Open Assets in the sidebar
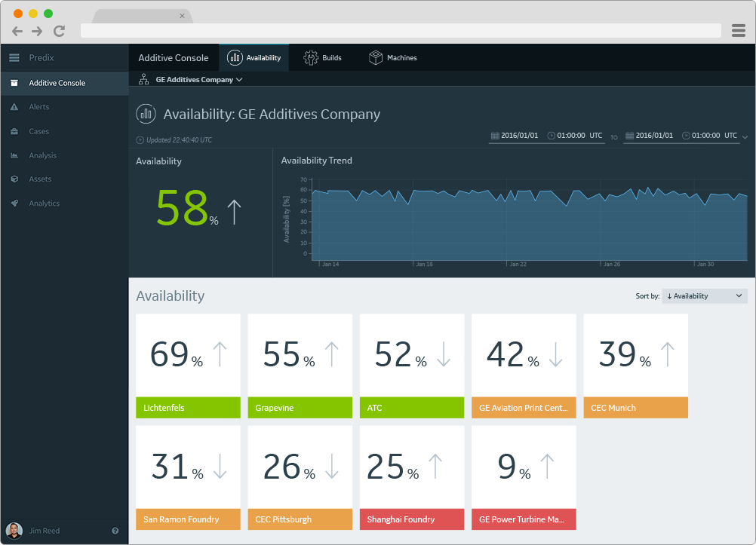The image size is (756, 545). pos(65,179)
